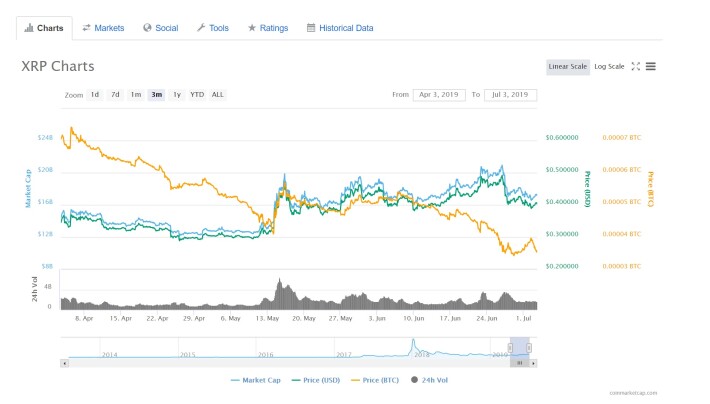This screenshot has height=404, width=710.
Task: Set zoom to 1y range
Action: click(177, 95)
